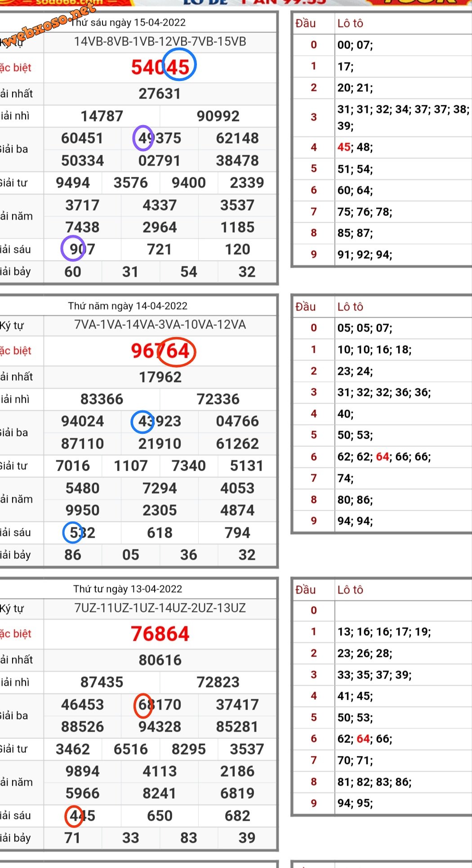This screenshot has height=868, width=472.
Task: Select fourth prize number "9494"
Action: click(x=73, y=183)
